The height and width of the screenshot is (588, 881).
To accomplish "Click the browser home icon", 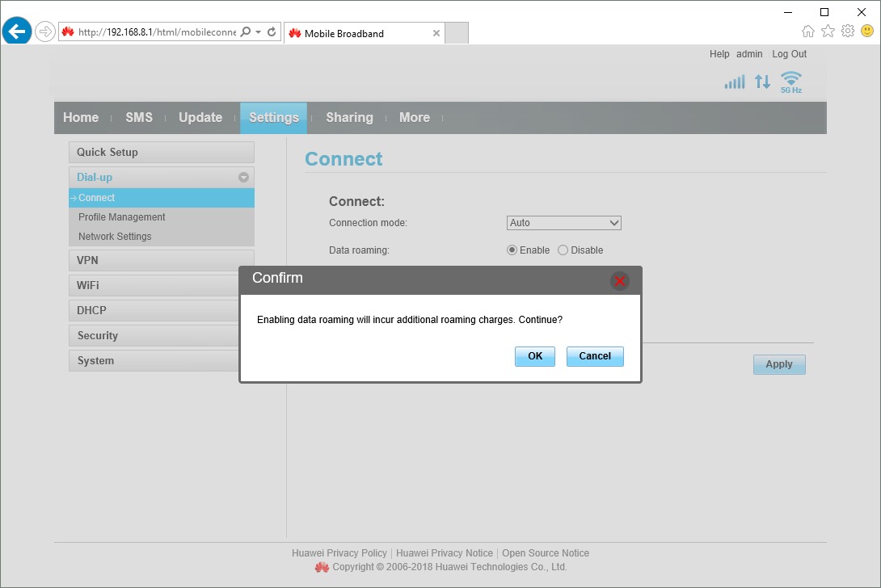I will pos(807,31).
